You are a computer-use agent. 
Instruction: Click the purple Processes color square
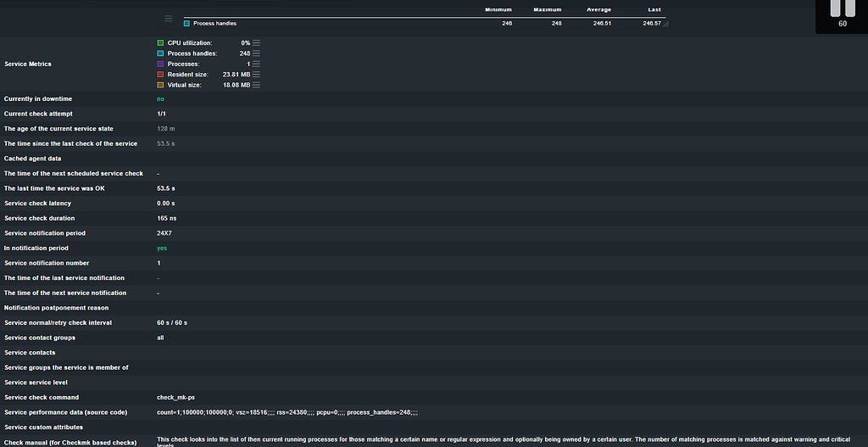160,64
